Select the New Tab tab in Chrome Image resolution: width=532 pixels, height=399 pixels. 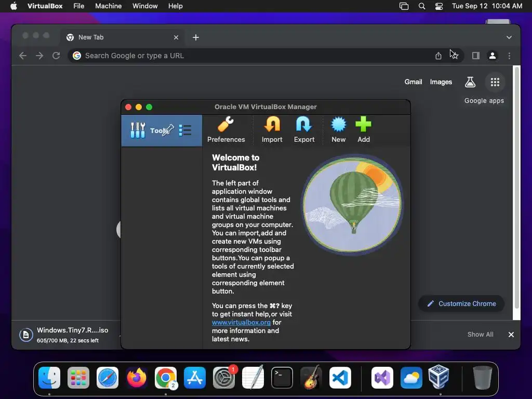[x=122, y=37]
